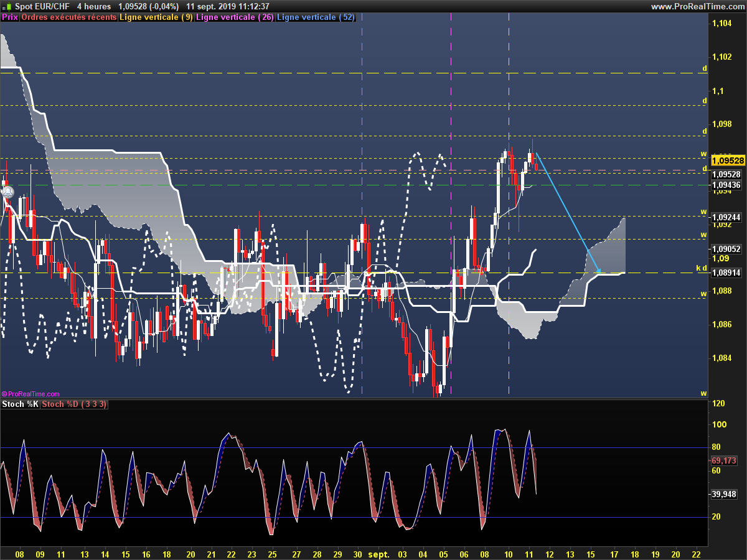The width and height of the screenshot is (747, 560).
Task: Open the © ProRealTime.com link at the chart bottom
Action: pos(31,394)
